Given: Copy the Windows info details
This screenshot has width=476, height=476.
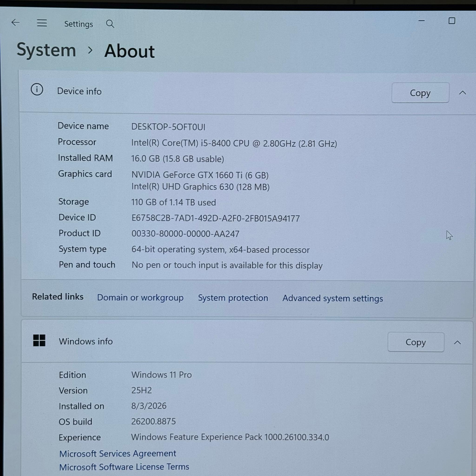Looking at the screenshot, I should (416, 342).
